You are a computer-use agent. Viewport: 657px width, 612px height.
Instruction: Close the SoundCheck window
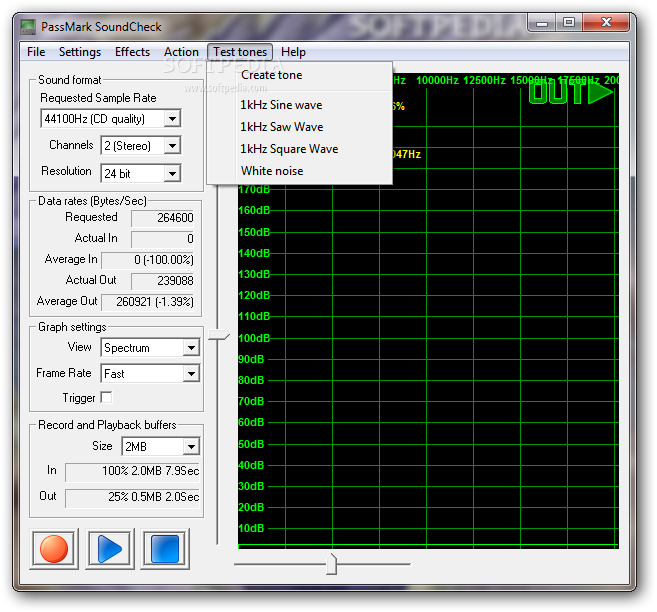pos(606,22)
